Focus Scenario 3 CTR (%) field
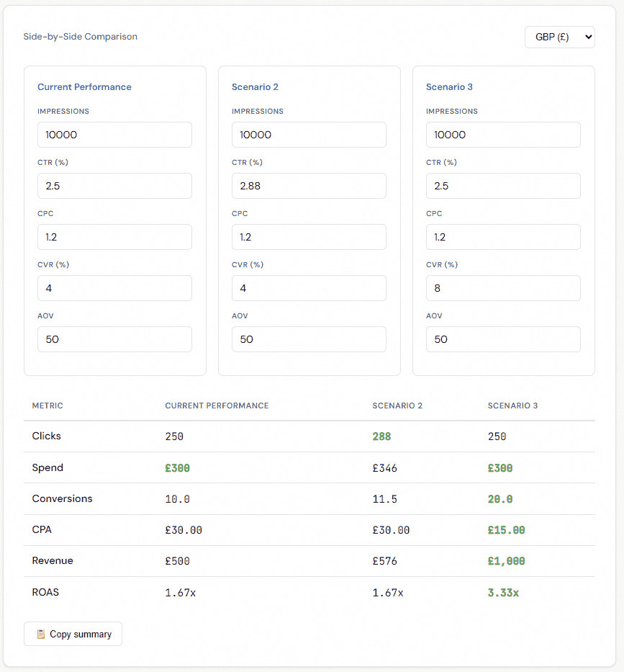Image resolution: width=624 pixels, height=672 pixels. (503, 186)
